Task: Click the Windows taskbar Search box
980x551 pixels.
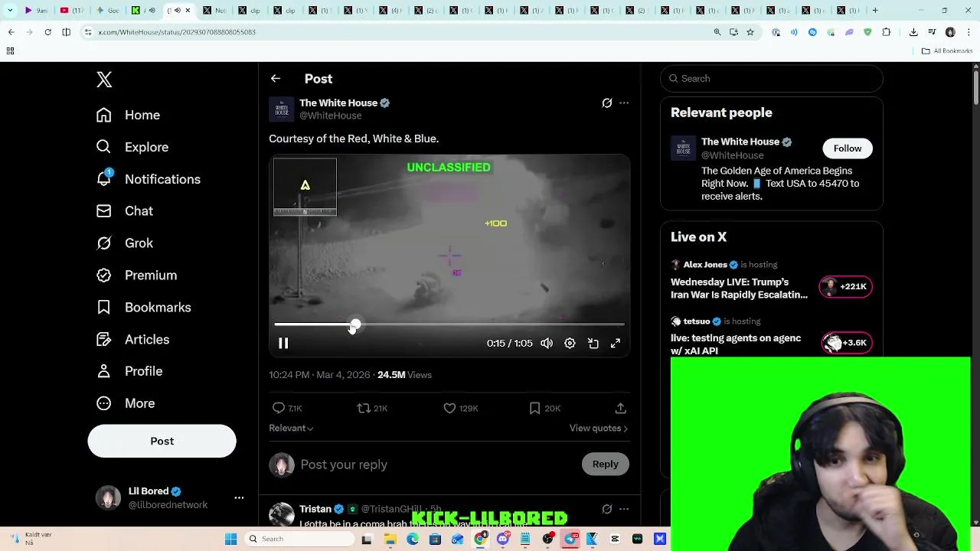Action: coord(299,540)
